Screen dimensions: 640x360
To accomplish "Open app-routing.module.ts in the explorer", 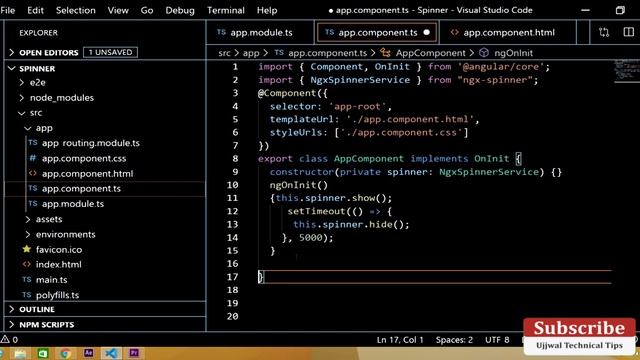I will pyautogui.click(x=91, y=143).
